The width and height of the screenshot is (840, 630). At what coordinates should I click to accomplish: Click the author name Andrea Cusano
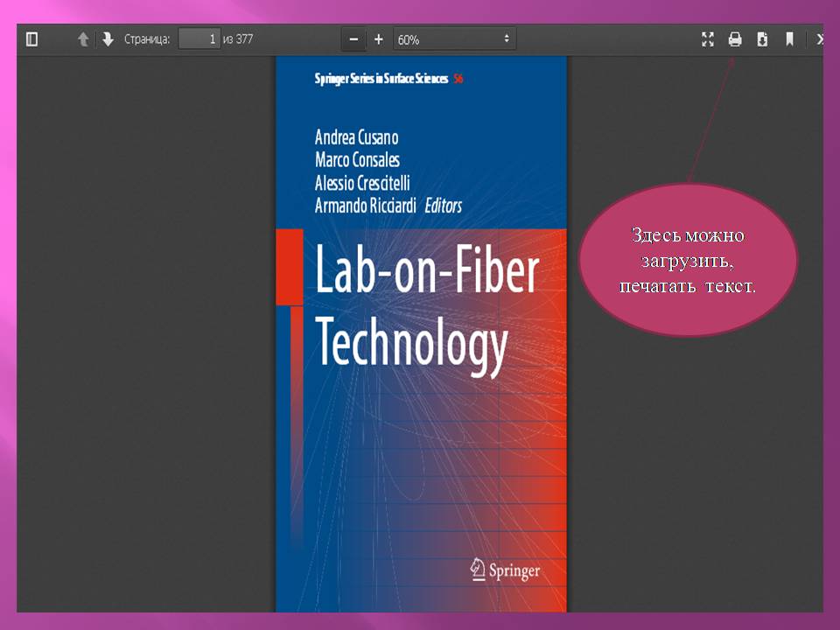click(356, 137)
